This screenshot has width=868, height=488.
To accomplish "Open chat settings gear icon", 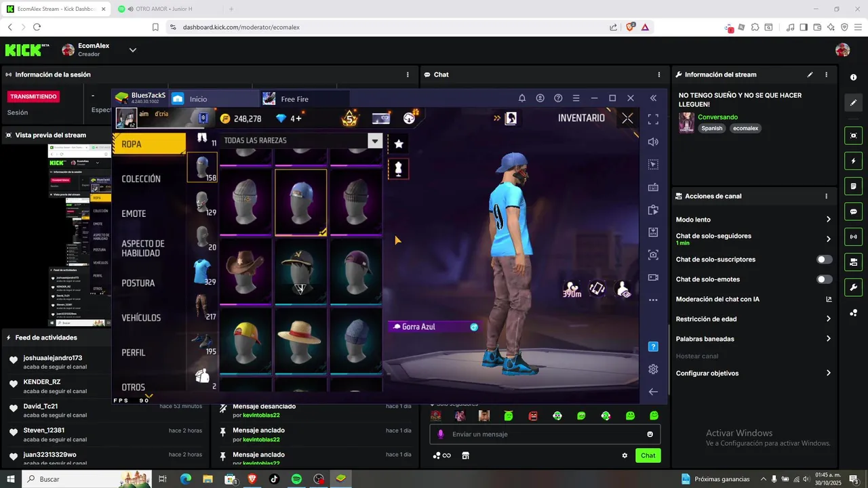I will tap(625, 455).
